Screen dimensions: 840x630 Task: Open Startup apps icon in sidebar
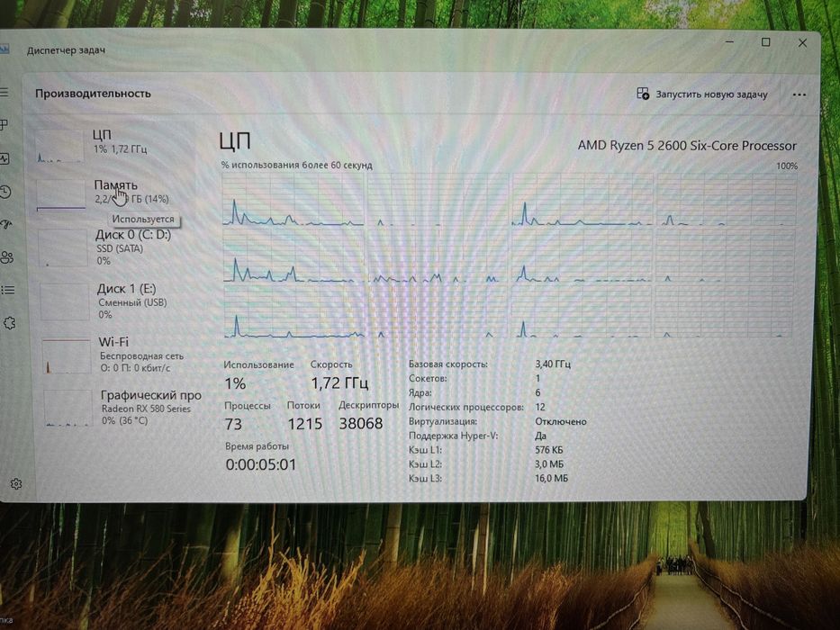pyautogui.click(x=6, y=224)
